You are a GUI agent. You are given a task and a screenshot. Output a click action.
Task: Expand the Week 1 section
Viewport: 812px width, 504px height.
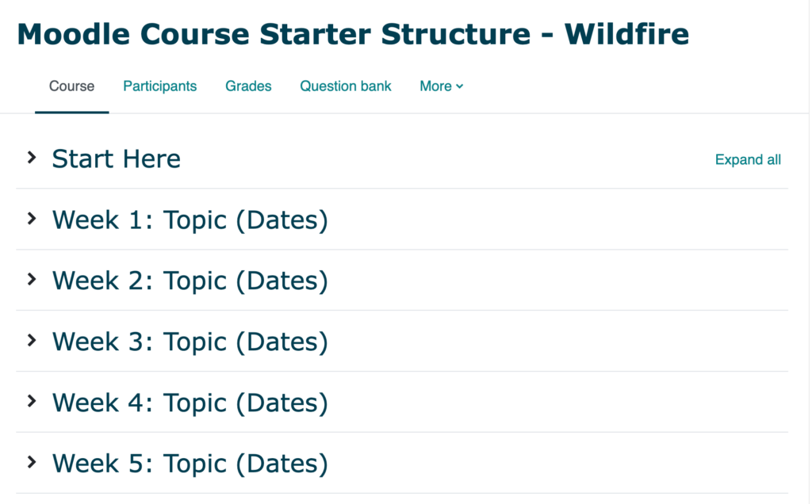tap(32, 220)
